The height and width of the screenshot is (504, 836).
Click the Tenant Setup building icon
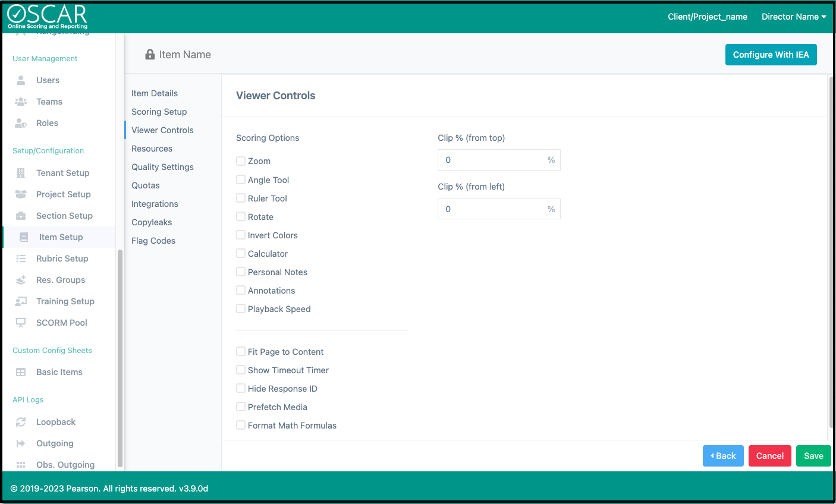(x=21, y=173)
